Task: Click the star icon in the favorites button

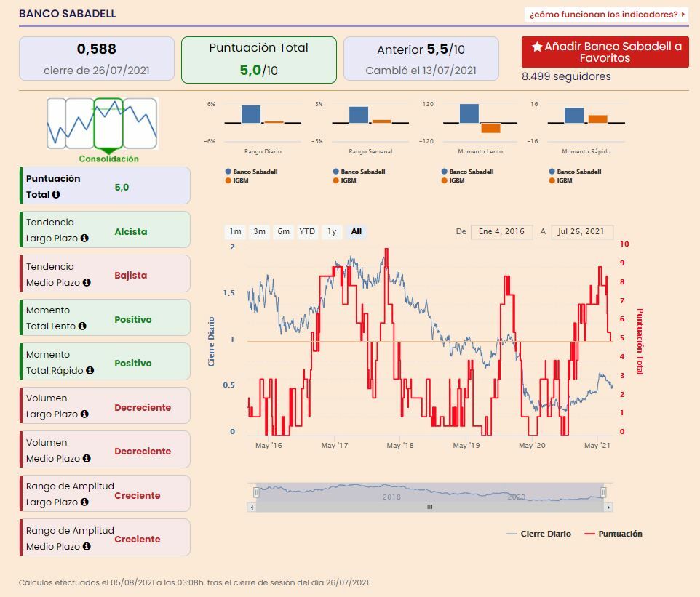Action: click(x=537, y=47)
